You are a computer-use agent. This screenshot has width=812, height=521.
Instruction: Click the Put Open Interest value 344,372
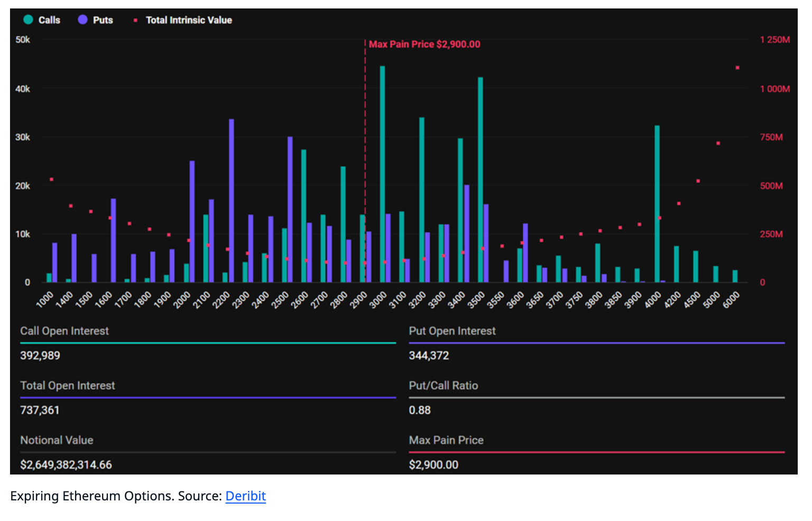(429, 356)
